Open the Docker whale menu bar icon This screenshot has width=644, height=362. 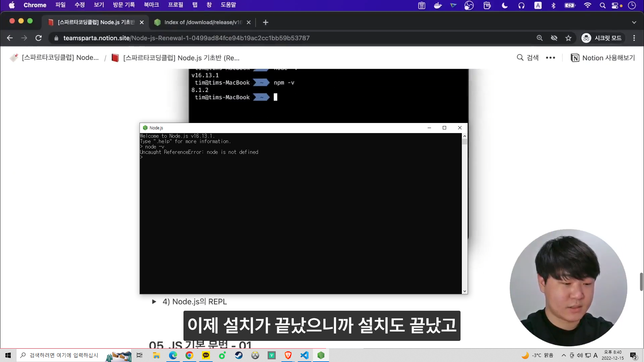point(438,5)
